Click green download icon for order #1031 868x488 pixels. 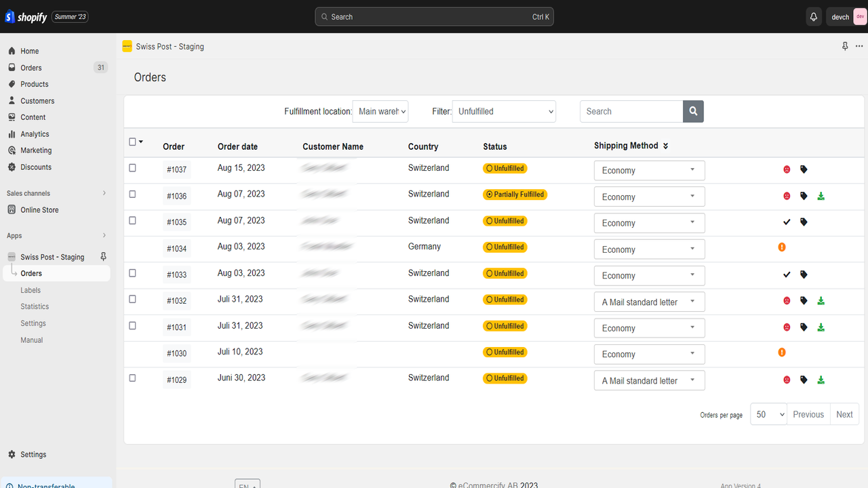(x=821, y=327)
